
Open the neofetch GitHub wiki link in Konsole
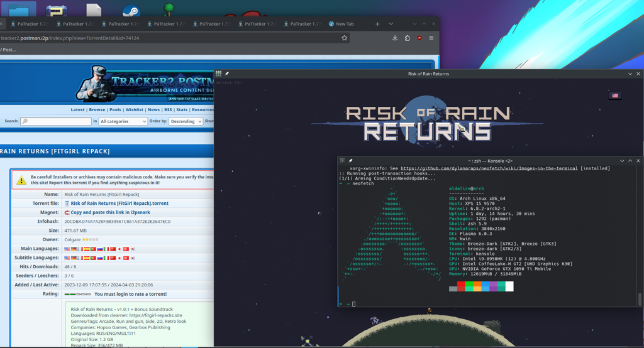click(x=489, y=168)
